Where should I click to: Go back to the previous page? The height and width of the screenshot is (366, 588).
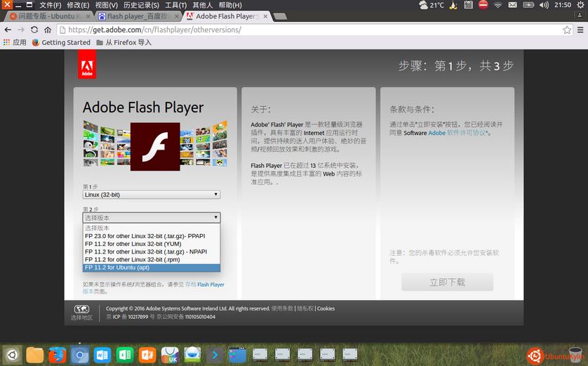pyautogui.click(x=8, y=30)
